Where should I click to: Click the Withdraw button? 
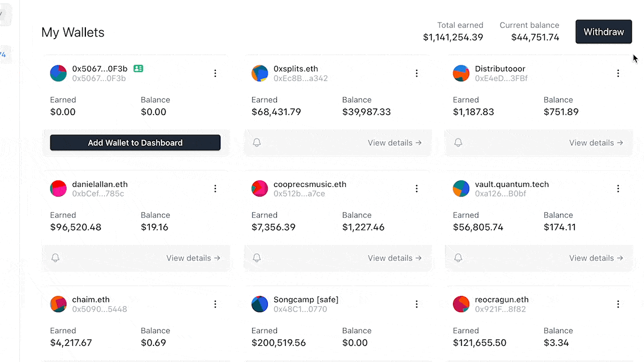(x=603, y=31)
